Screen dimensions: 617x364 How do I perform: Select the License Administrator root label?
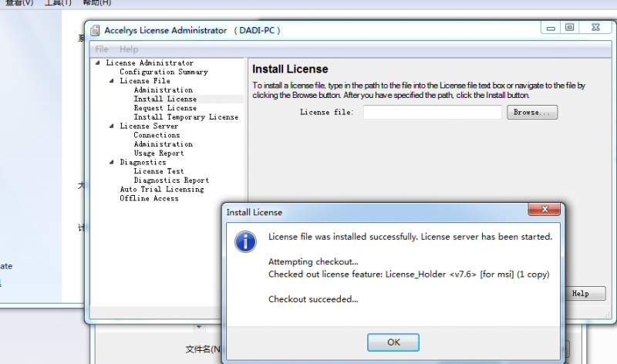click(150, 62)
